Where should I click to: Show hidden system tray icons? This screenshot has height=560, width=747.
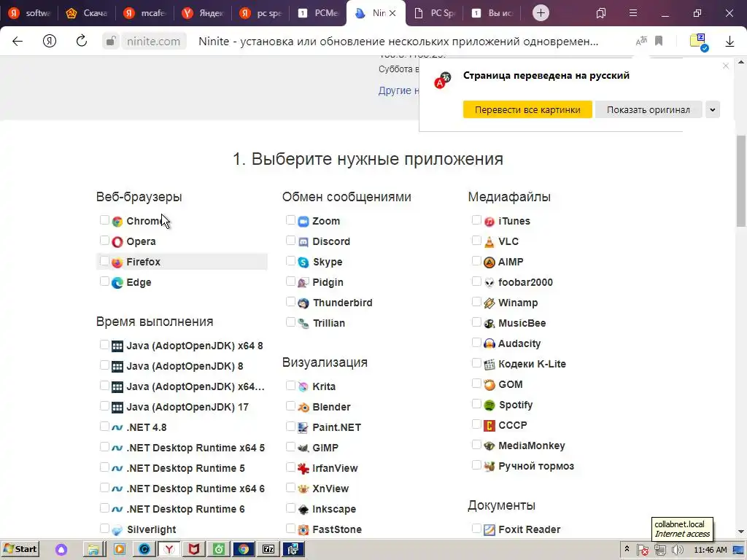(627, 550)
